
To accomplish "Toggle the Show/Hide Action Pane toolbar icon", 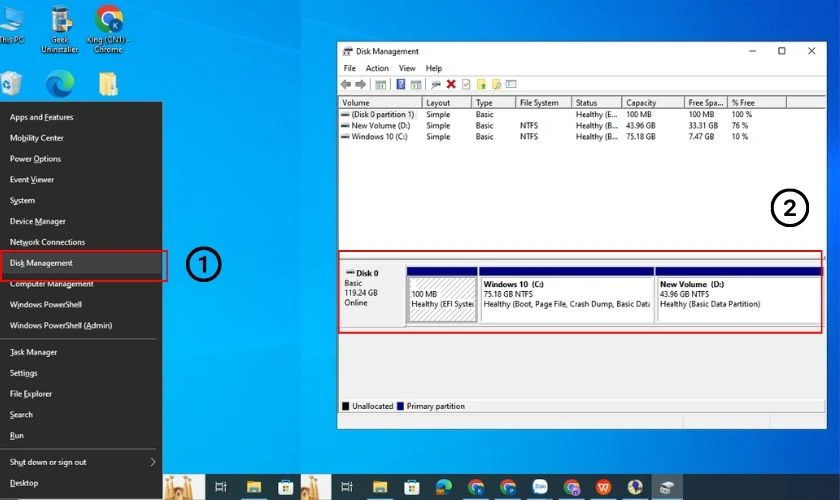I will (416, 84).
